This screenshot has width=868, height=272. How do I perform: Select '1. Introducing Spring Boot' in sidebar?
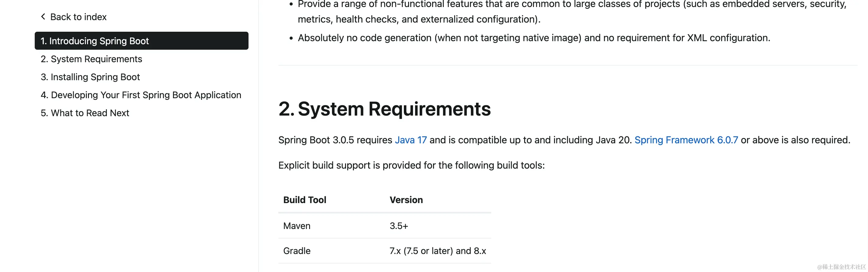point(142,41)
